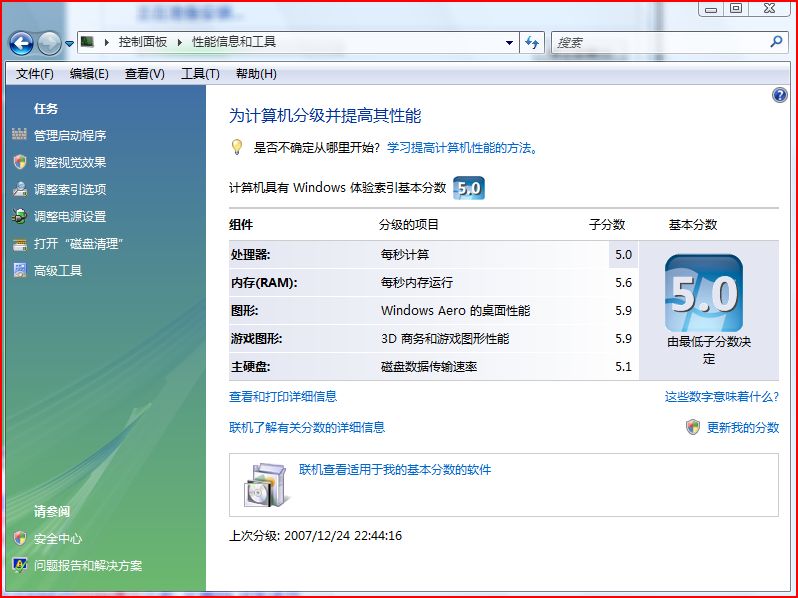Click the 打开“磁盘清理” icon
Screen dimensions: 798x598
coord(19,243)
